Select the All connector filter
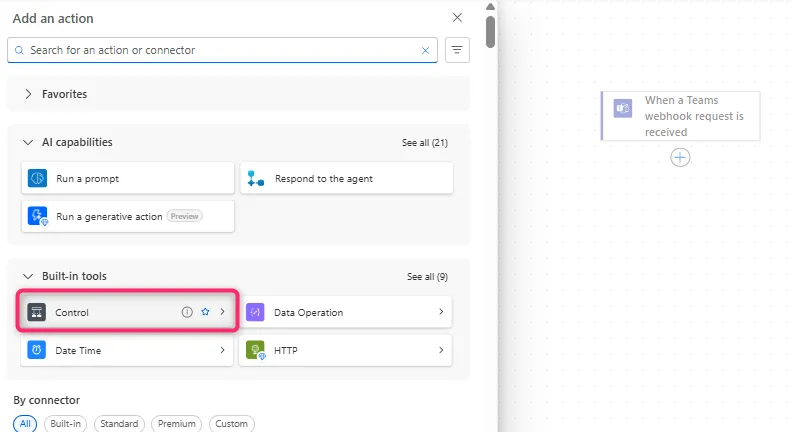 (25, 424)
